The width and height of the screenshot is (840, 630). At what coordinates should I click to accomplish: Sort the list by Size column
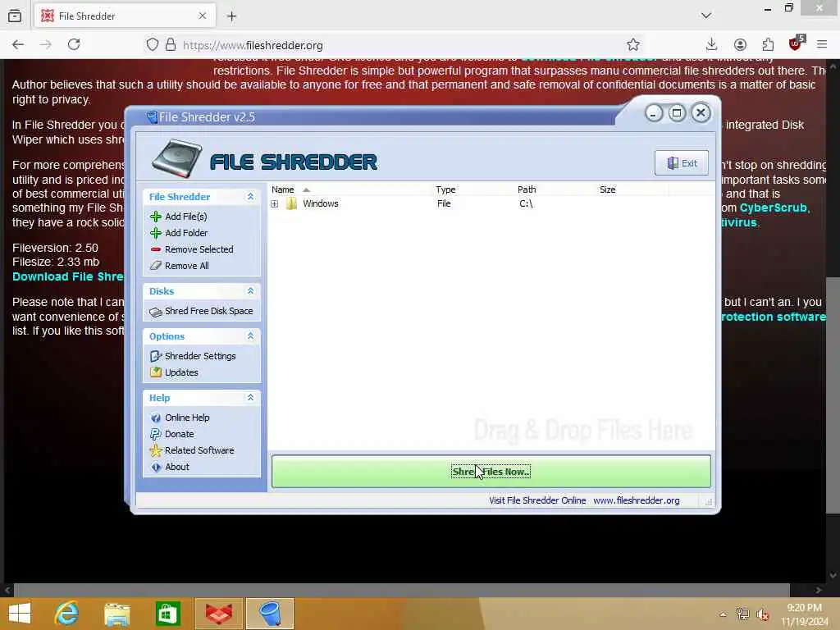(x=632, y=189)
